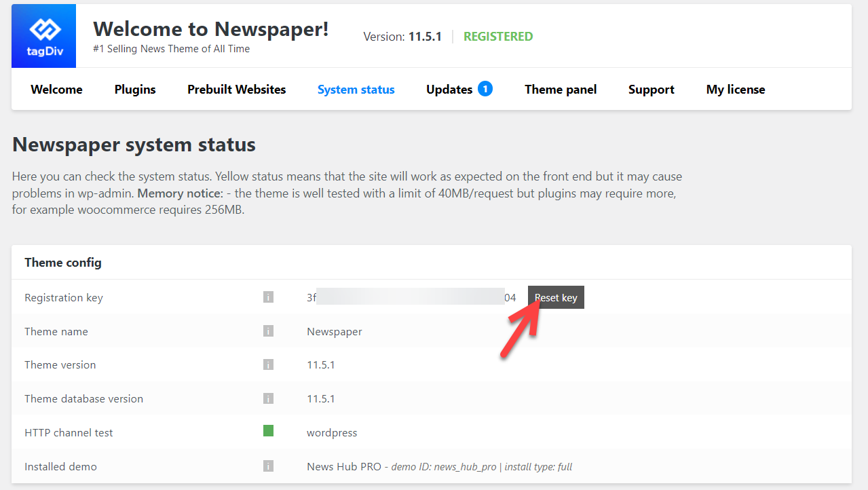
Task: Click the Theme config section header
Action: point(63,262)
